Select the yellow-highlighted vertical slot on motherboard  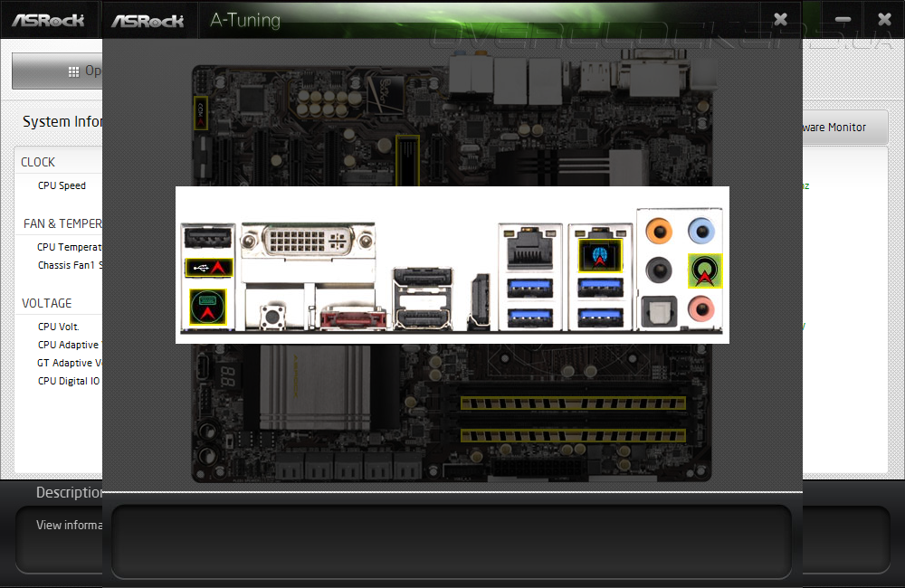point(407,160)
